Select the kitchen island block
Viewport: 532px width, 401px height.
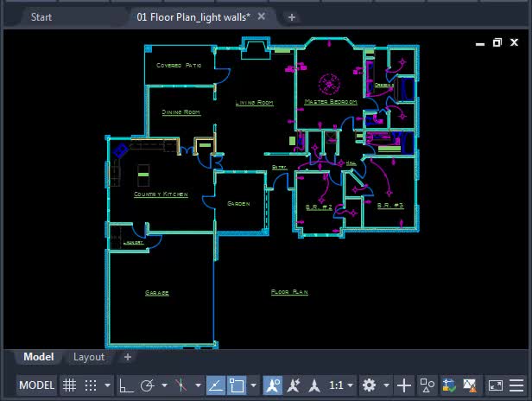(143, 175)
